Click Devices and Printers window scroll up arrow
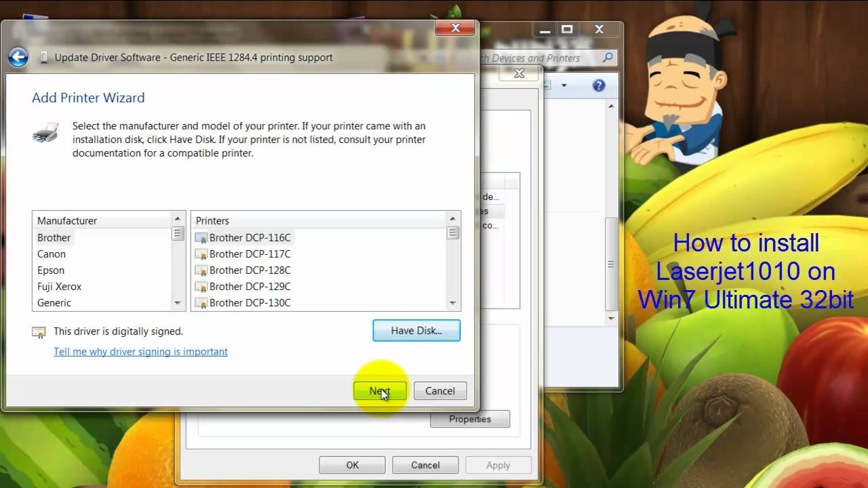Image resolution: width=868 pixels, height=488 pixels. point(611,106)
